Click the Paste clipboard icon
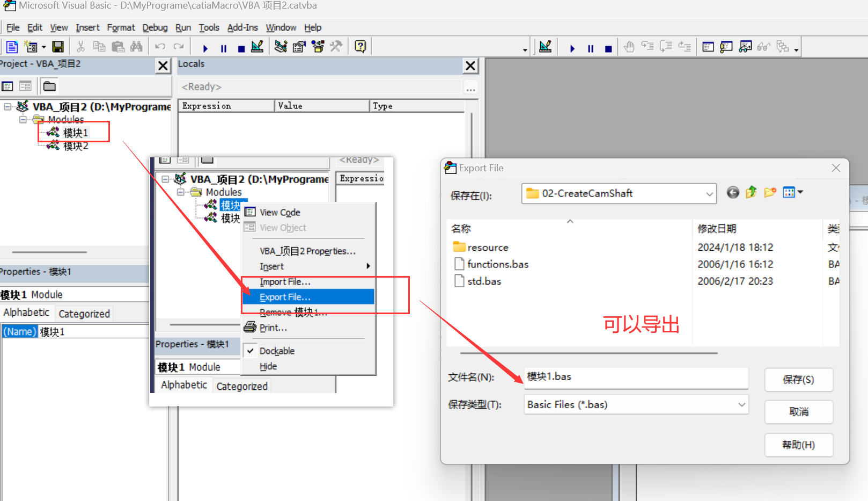 point(118,47)
